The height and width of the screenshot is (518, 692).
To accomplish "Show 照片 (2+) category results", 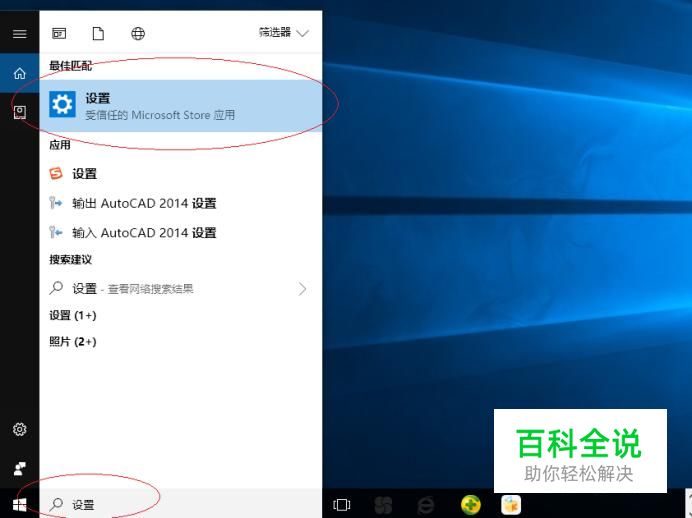I will click(x=73, y=342).
